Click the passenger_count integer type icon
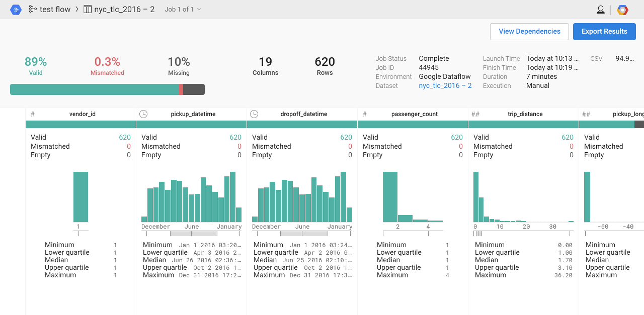The image size is (644, 315). click(x=365, y=114)
